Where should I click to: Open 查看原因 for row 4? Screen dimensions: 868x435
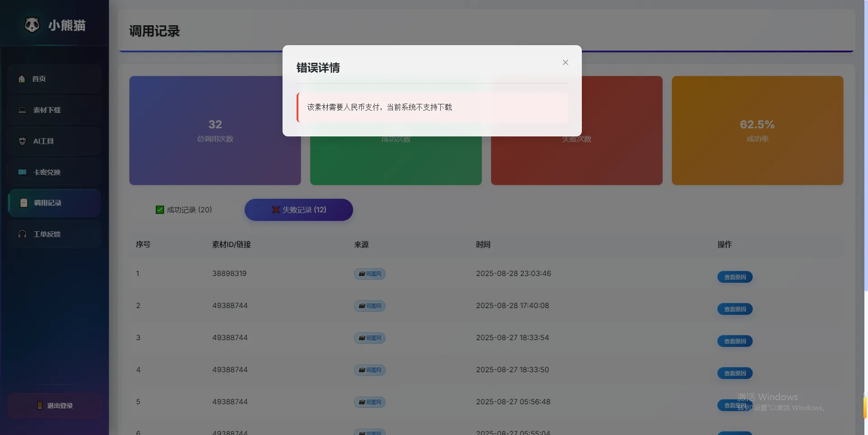tap(735, 373)
